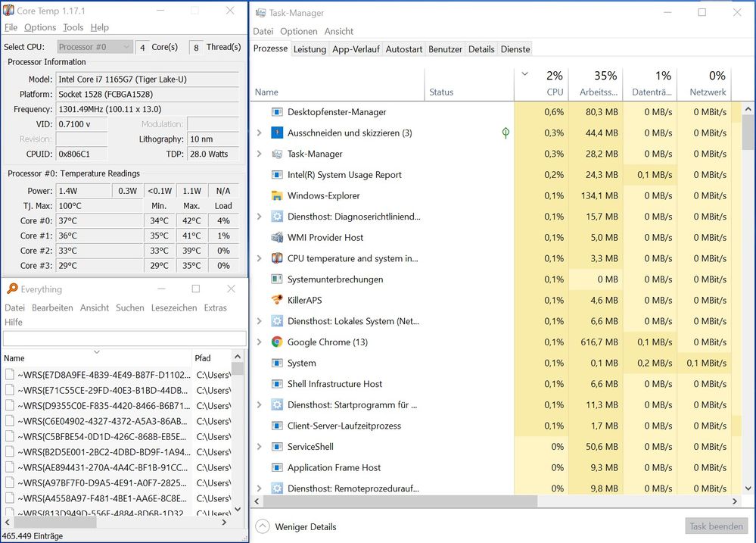Click the WMI Provider Host icon
The height and width of the screenshot is (543, 756).
point(277,238)
